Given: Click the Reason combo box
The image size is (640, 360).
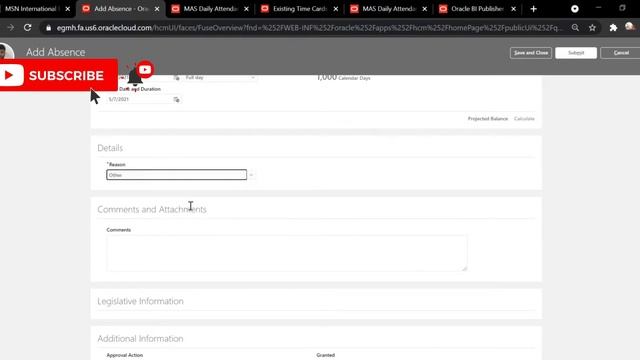Looking at the screenshot, I should tap(176, 175).
